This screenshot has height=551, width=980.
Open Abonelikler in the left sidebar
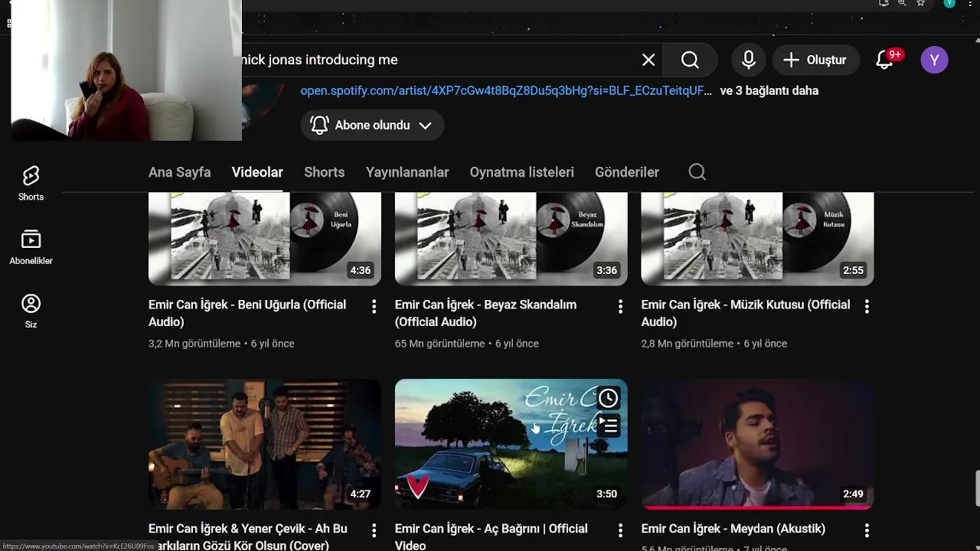[31, 248]
